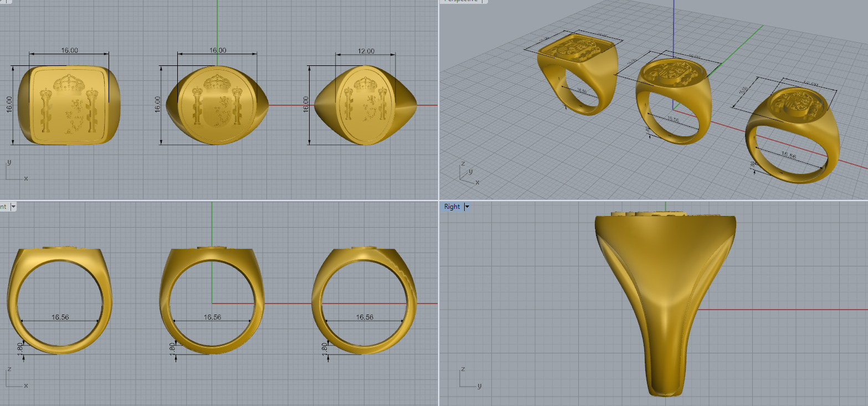Screen dimensions: 868x406
Task: Select the 16.00 width dimension above square ring
Action: click(69, 50)
